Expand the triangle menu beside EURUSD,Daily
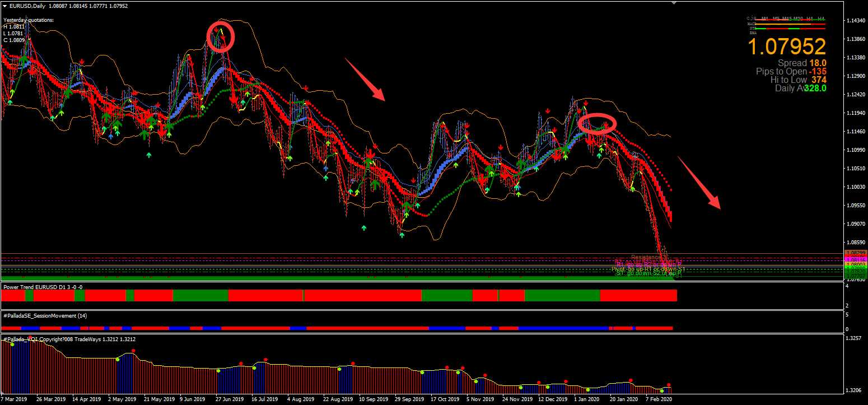This screenshot has width=868, height=405. 4,6
